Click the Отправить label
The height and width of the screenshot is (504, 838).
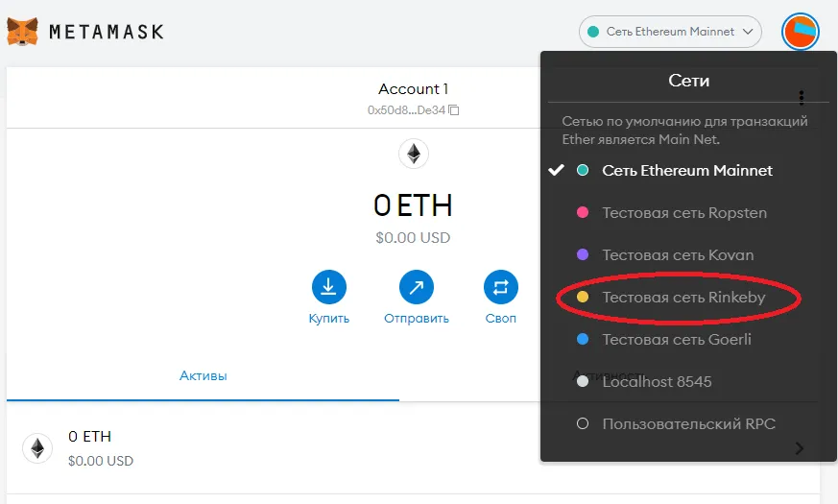pos(417,319)
